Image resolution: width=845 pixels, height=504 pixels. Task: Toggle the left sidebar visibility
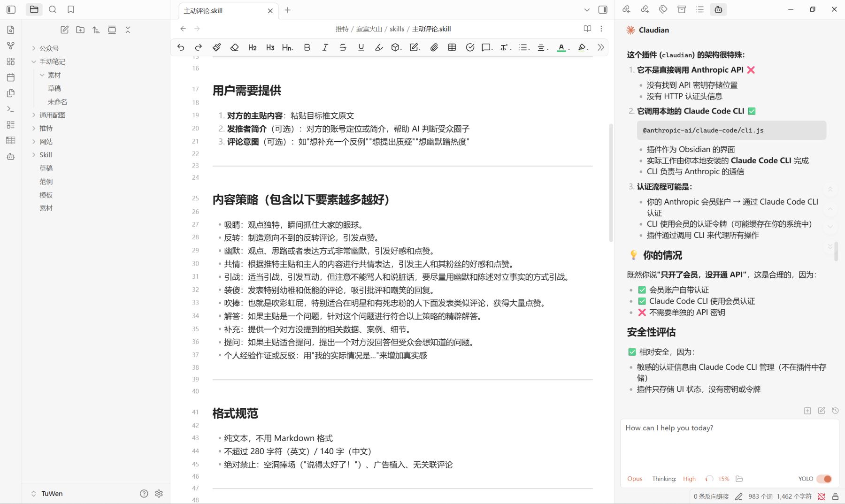pyautogui.click(x=10, y=9)
